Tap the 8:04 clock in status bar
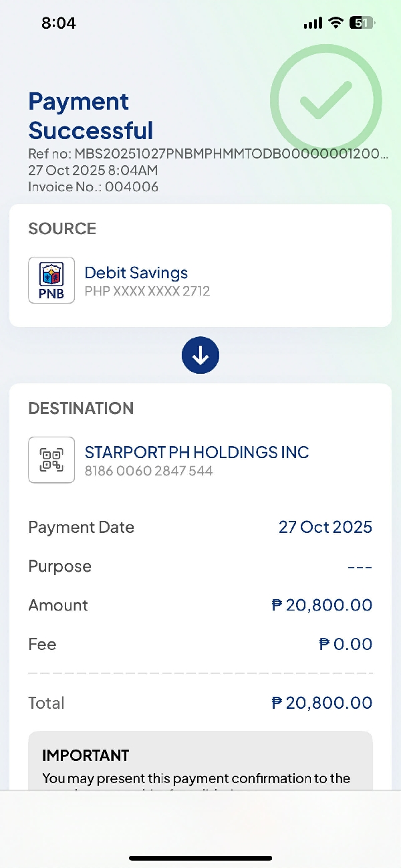Image resolution: width=401 pixels, height=868 pixels. coord(59,23)
